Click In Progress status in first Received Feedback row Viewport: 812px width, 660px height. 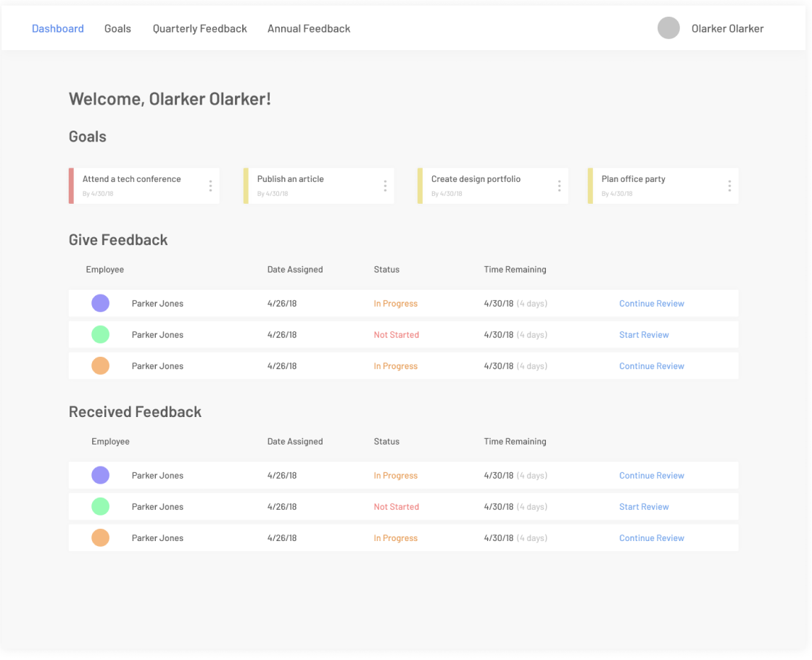396,476
